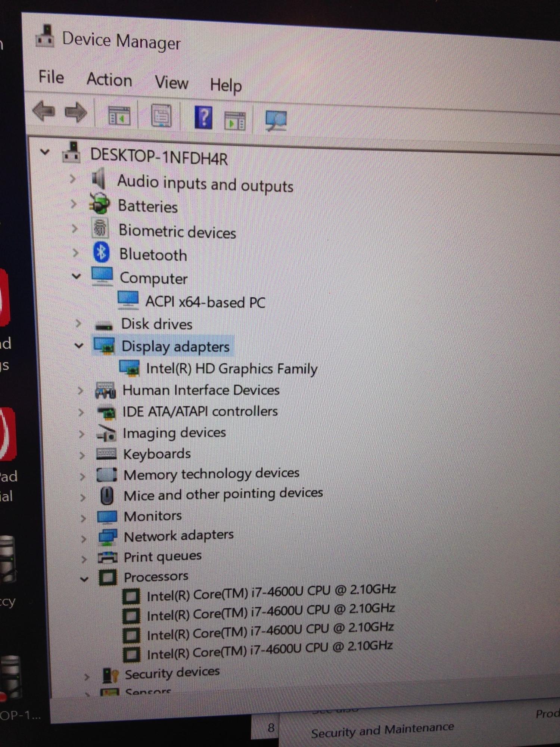
Task: Expand the Network adapters category
Action: (84, 539)
